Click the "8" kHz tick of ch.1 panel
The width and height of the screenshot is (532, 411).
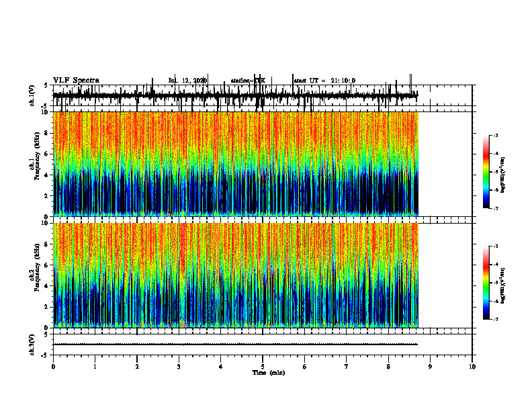[47, 133]
